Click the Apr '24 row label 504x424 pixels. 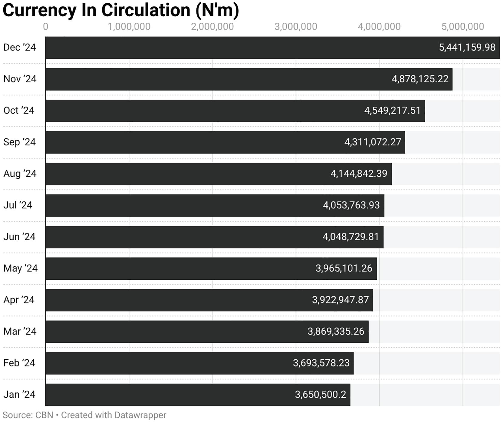click(x=19, y=300)
